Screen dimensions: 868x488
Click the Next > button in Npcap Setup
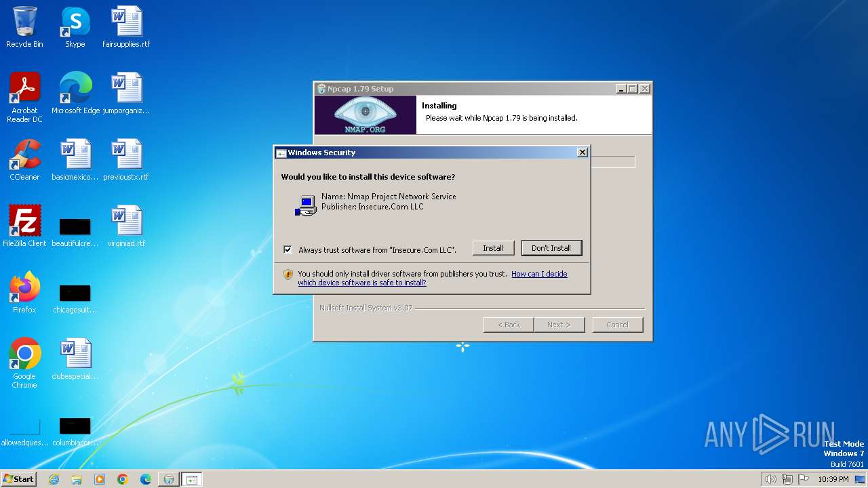pos(559,325)
